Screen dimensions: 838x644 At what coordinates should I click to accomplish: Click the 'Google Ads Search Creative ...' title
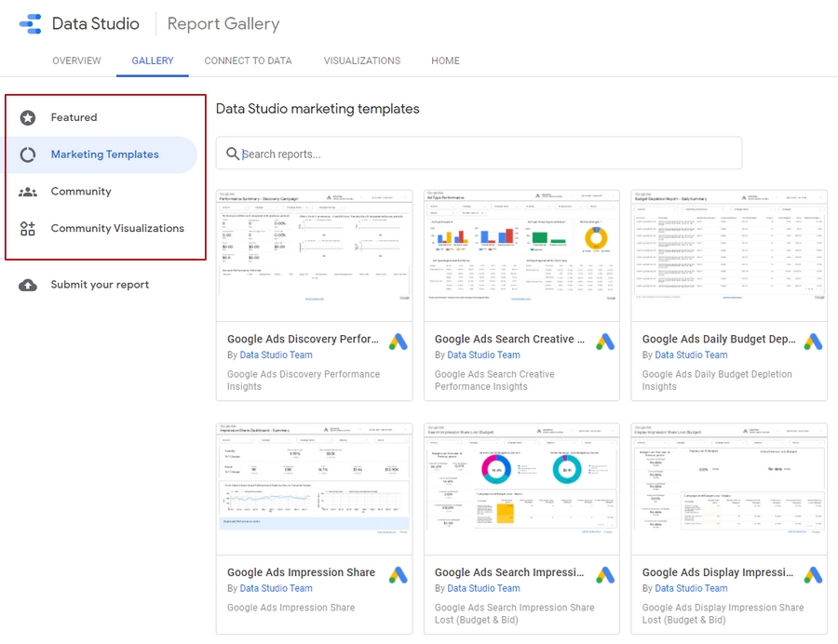pos(509,339)
